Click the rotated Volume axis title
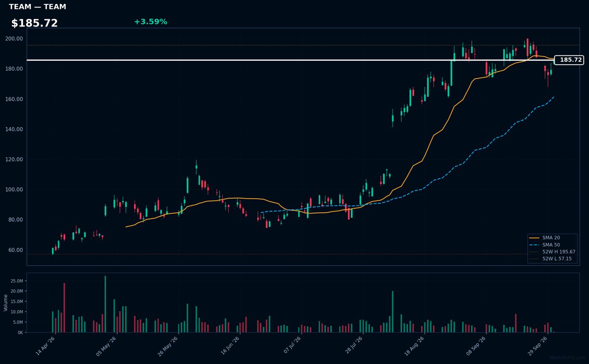This screenshot has height=364, width=589. 6,303
